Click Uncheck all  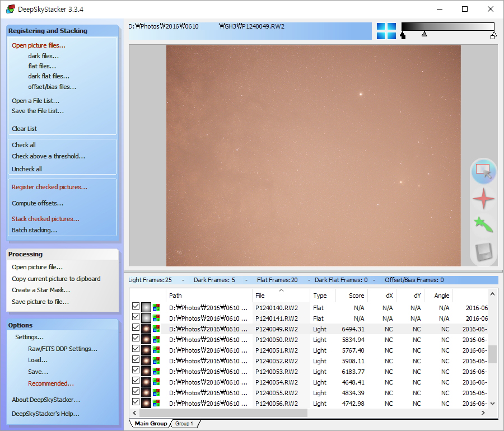[x=27, y=169]
